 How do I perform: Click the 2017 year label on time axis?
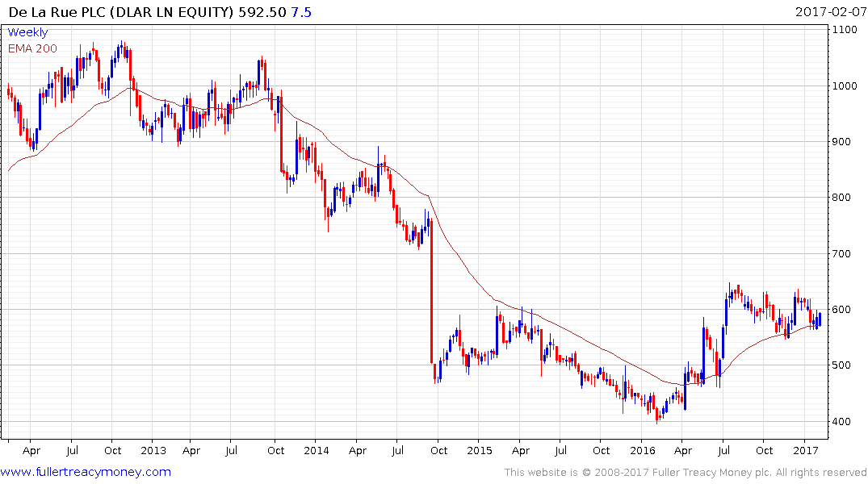(x=806, y=450)
